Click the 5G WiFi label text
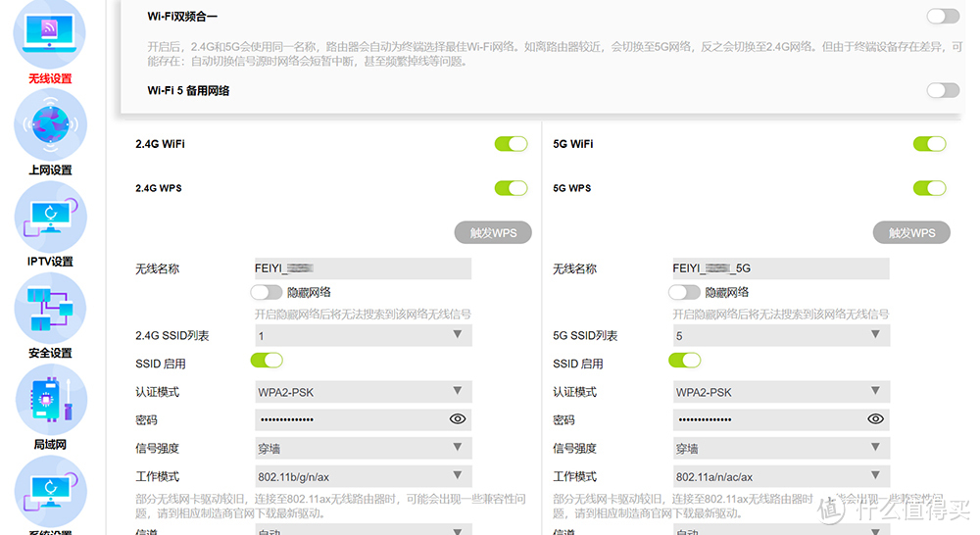Image resolution: width=980 pixels, height=535 pixels. point(573,144)
